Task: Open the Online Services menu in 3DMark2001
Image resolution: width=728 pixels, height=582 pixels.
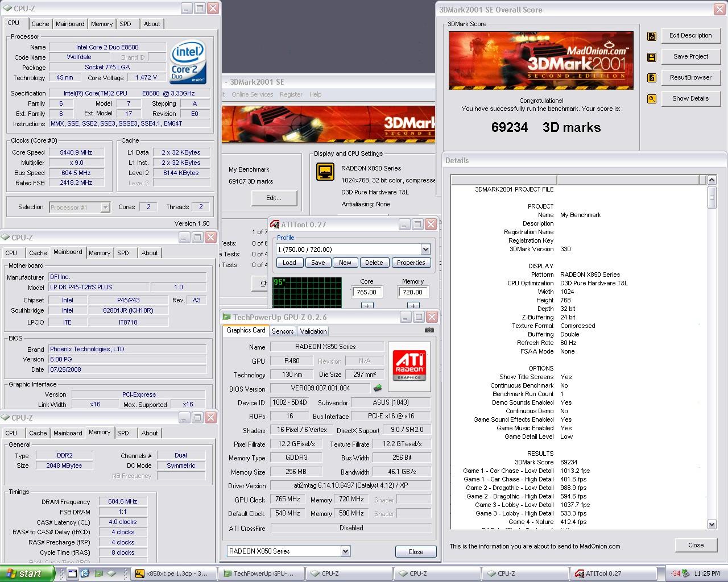Action: coord(252,94)
